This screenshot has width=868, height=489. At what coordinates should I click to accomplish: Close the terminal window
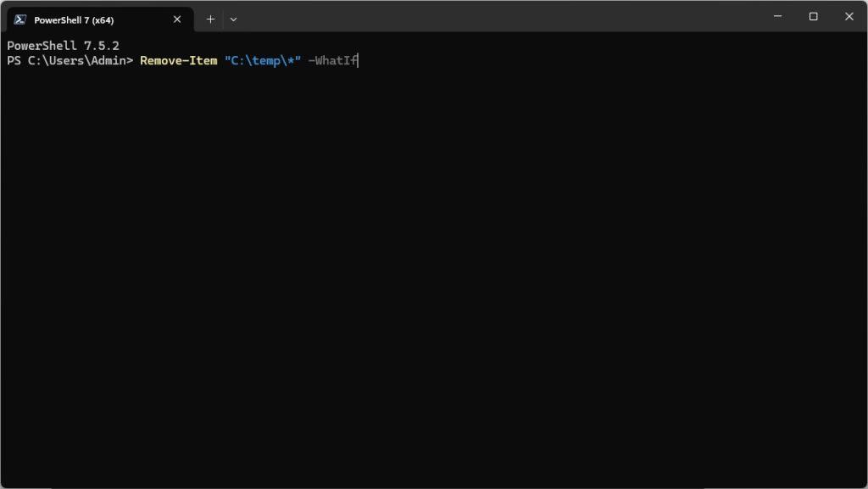[x=849, y=17]
